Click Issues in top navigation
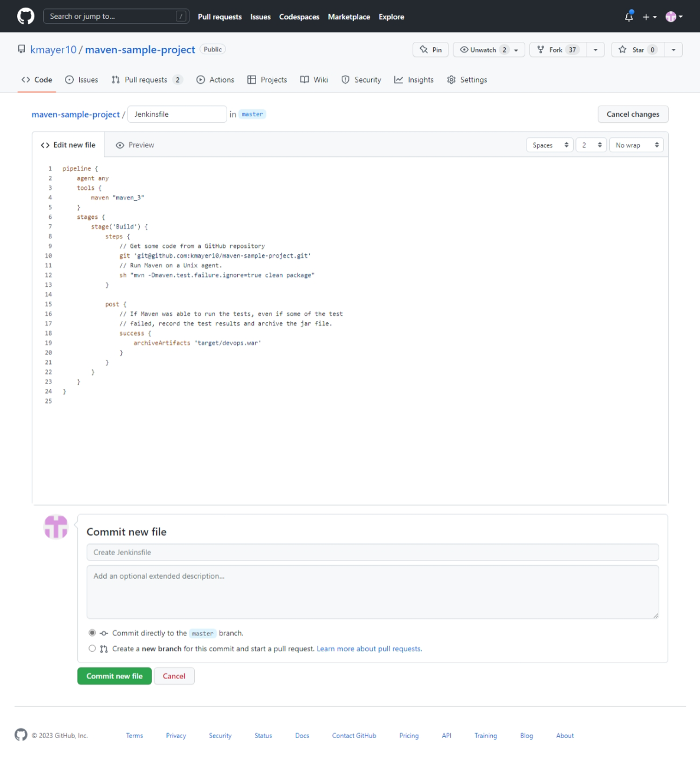 point(260,17)
